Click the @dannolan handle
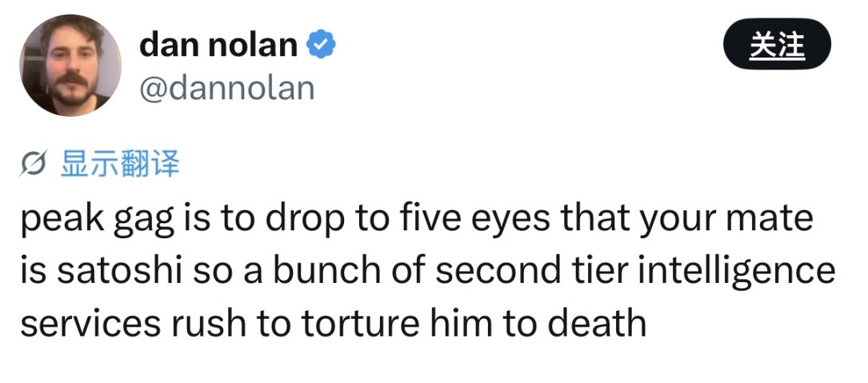 tap(226, 88)
